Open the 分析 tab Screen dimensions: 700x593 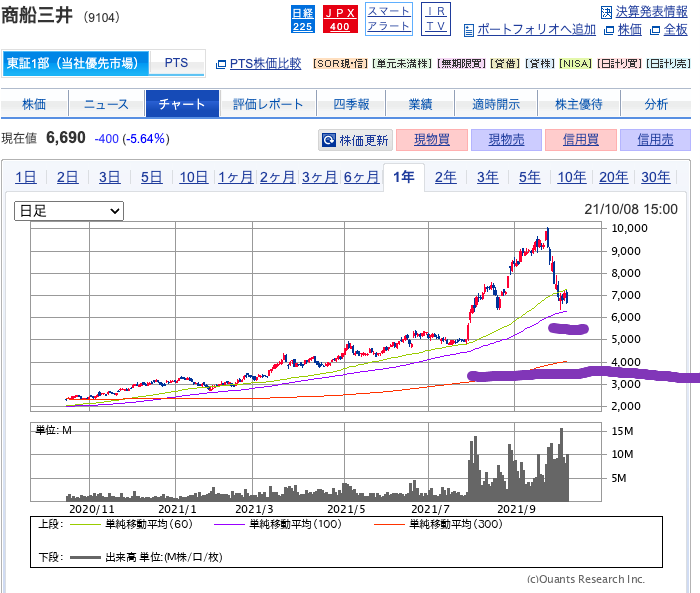[x=656, y=104]
